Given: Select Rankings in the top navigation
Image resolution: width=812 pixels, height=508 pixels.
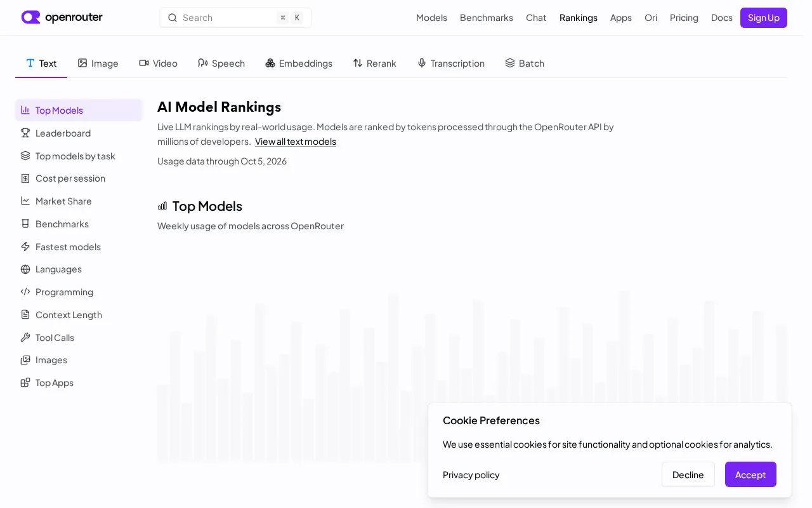Looking at the screenshot, I should point(579,18).
